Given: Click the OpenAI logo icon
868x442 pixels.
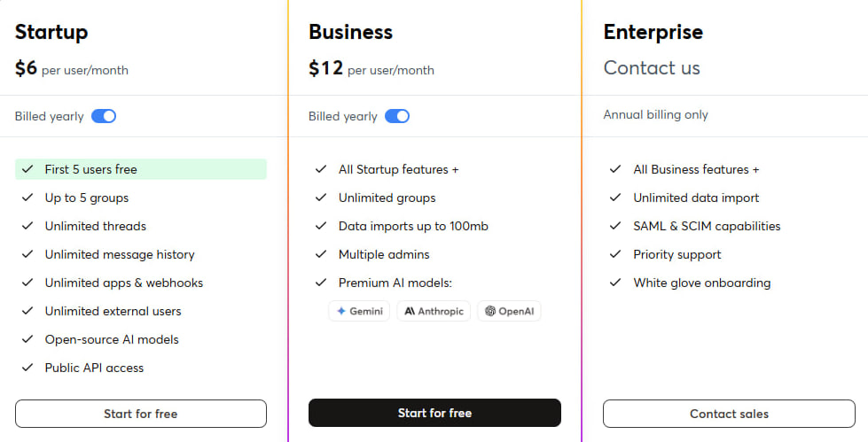Looking at the screenshot, I should tap(490, 312).
